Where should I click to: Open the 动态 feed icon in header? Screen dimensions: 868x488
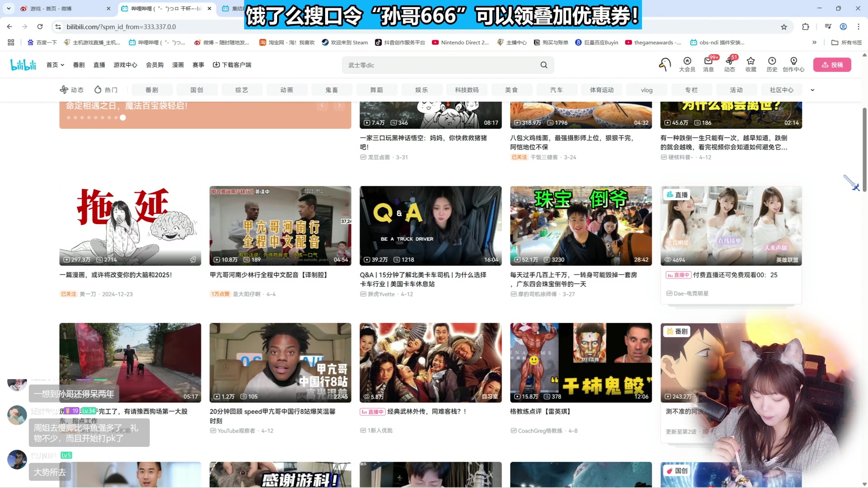click(x=730, y=65)
